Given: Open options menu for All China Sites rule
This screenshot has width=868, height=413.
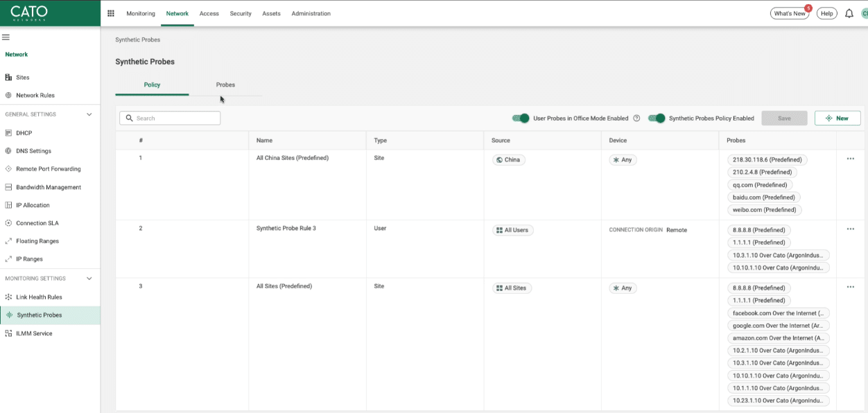Looking at the screenshot, I should (851, 159).
